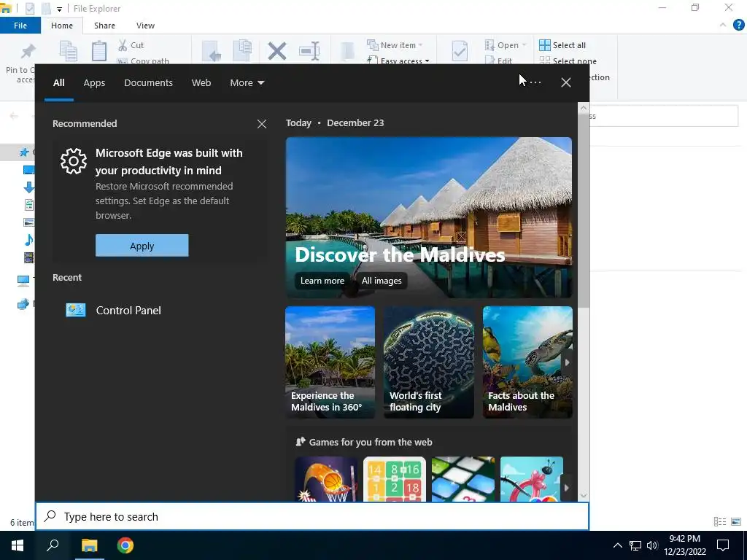Show more games with right arrow
747x560 pixels.
coord(566,488)
